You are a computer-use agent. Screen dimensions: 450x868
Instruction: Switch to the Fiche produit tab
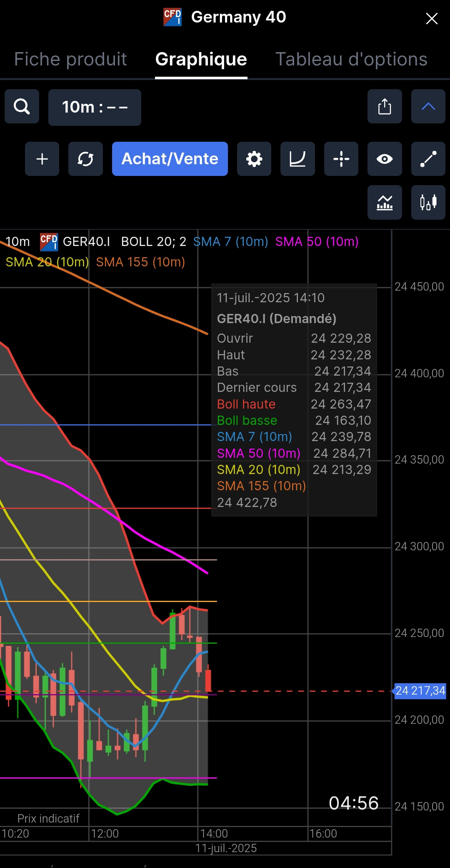coord(70,59)
